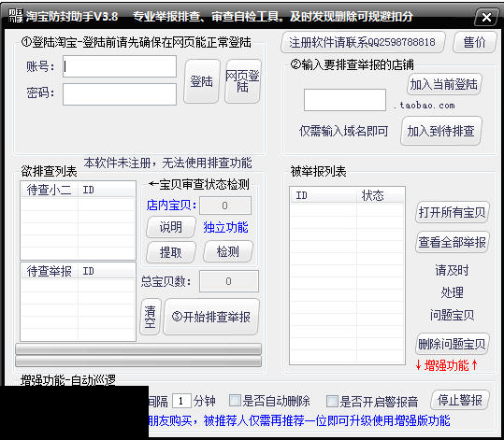
Task: Click the 本软件未注册 notice text
Action: tap(167, 163)
